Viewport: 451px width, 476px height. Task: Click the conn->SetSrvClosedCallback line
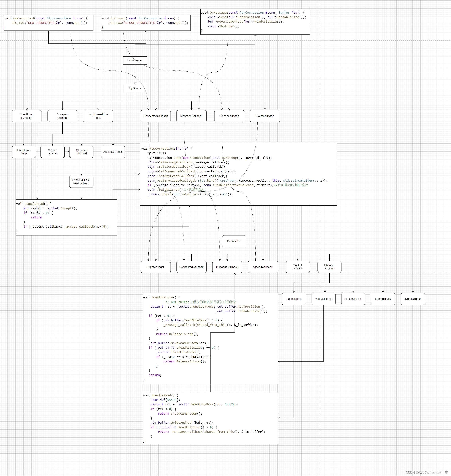(238, 181)
